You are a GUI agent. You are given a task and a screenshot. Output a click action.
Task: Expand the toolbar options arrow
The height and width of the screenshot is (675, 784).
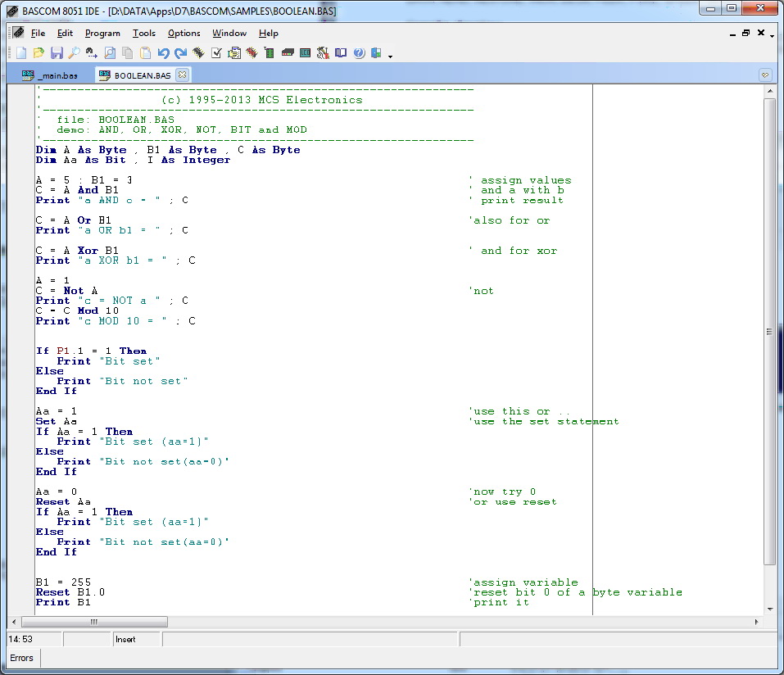point(390,56)
